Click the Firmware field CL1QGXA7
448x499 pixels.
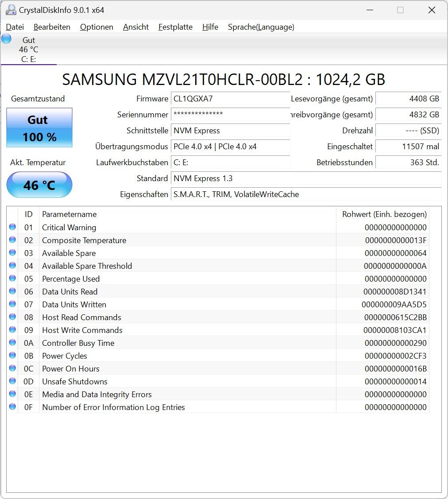tap(230, 99)
